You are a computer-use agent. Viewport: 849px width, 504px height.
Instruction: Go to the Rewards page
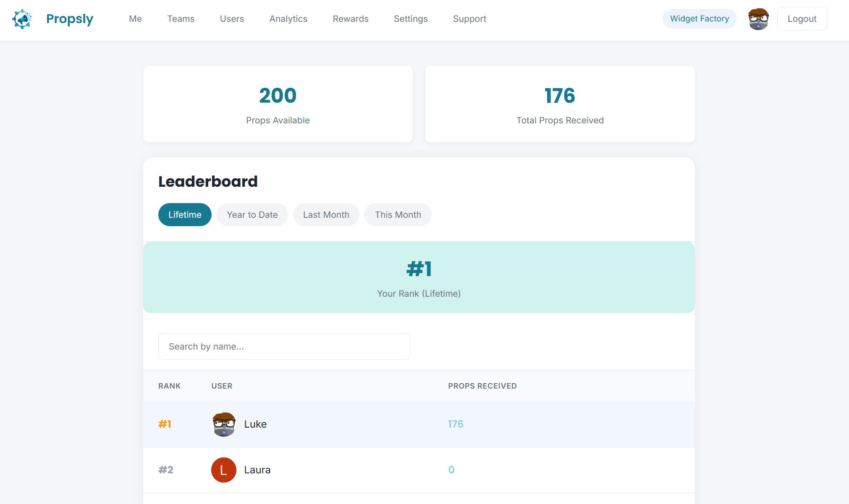click(x=350, y=18)
